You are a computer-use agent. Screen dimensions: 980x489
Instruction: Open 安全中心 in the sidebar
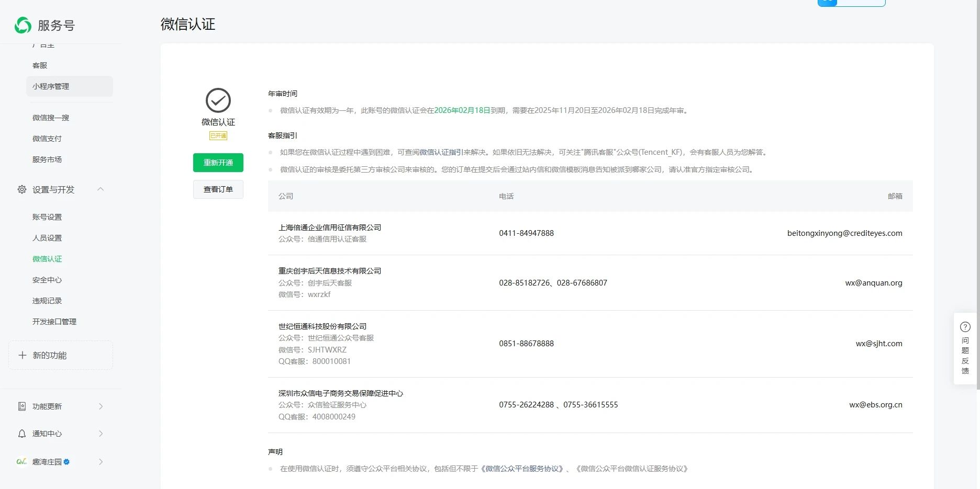click(x=47, y=280)
